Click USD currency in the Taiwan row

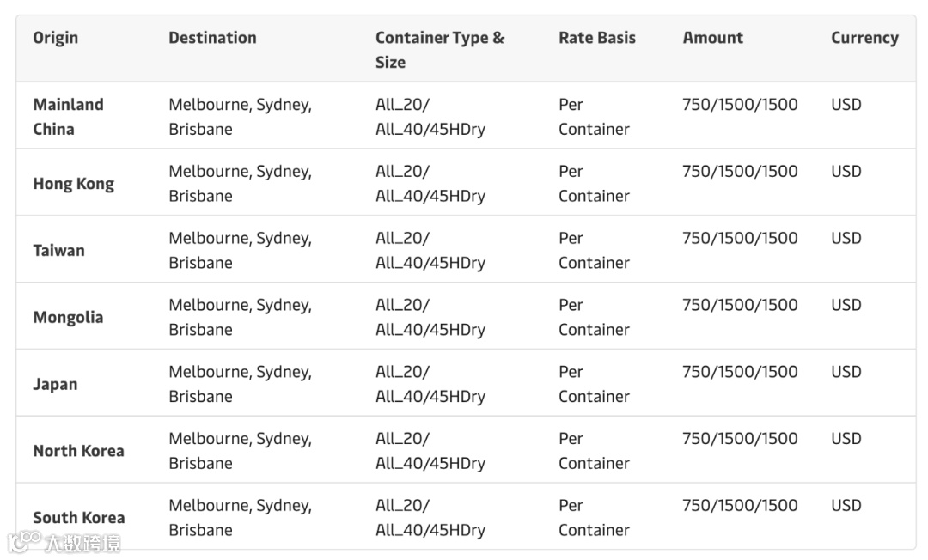(846, 238)
